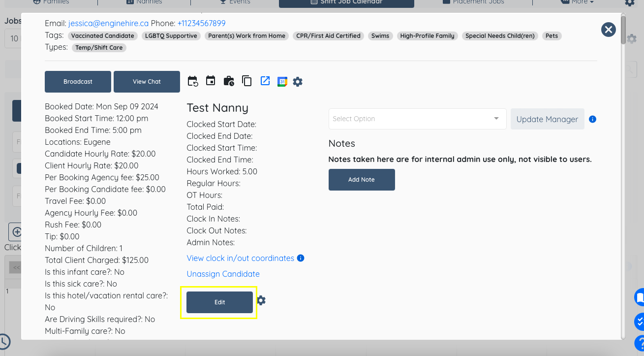The width and height of the screenshot is (644, 356).
Task: Click Booked End Time: 5:00 pm
Action: [x=93, y=130]
